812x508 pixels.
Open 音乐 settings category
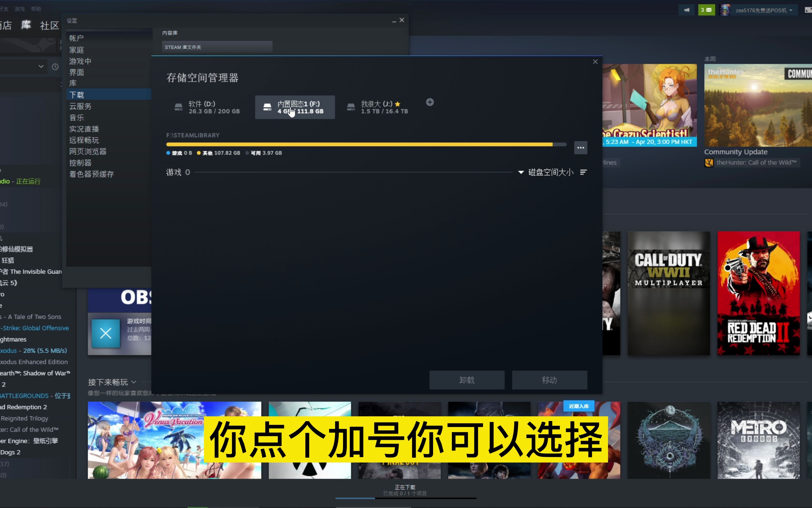(x=109, y=118)
